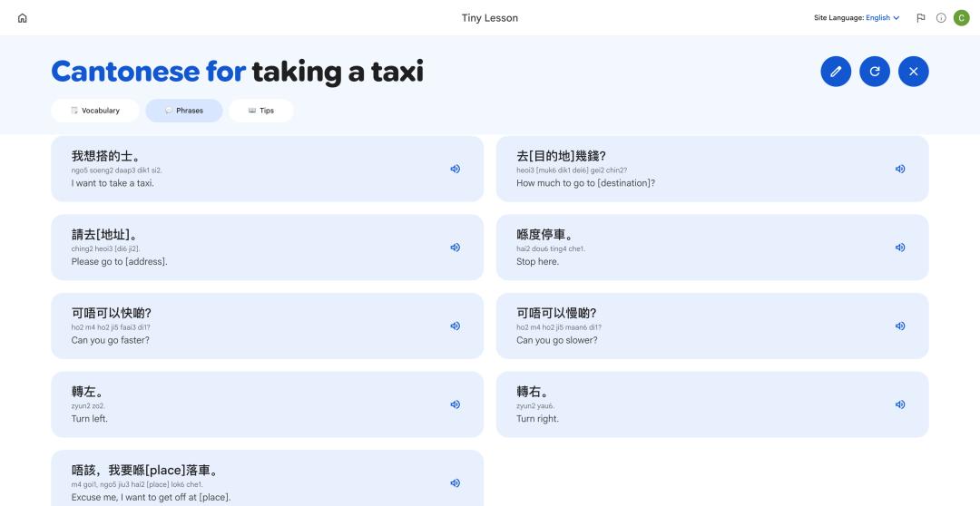Open the info circle icon
980x506 pixels.
pyautogui.click(x=941, y=18)
